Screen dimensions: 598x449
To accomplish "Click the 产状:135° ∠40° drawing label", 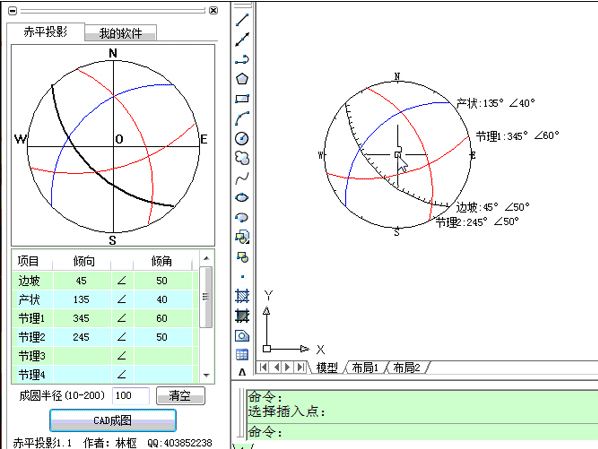I will (495, 103).
